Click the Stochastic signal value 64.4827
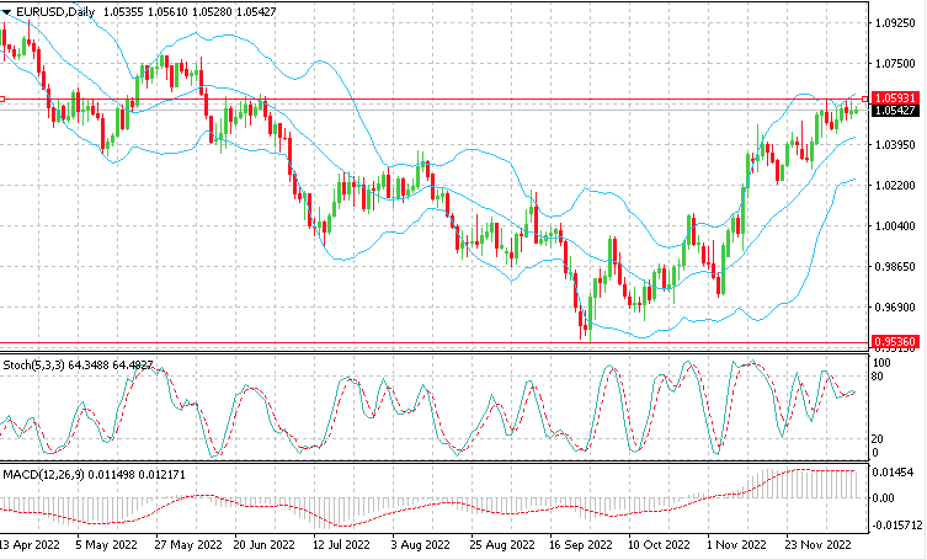Screen dimensions: 927x560 (x=132, y=365)
